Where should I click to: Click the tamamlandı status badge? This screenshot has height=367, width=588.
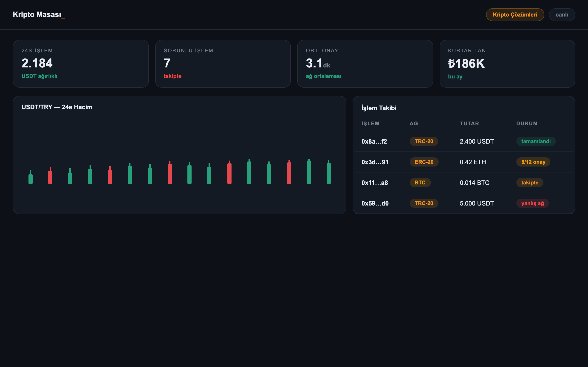(536, 141)
